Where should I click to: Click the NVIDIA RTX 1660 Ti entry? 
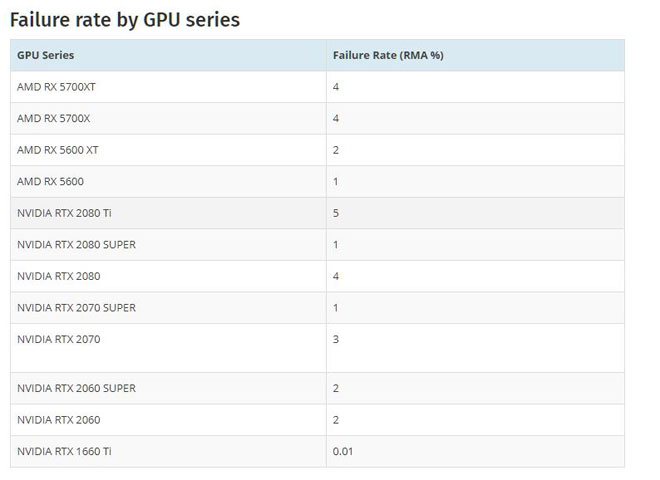[x=64, y=451]
